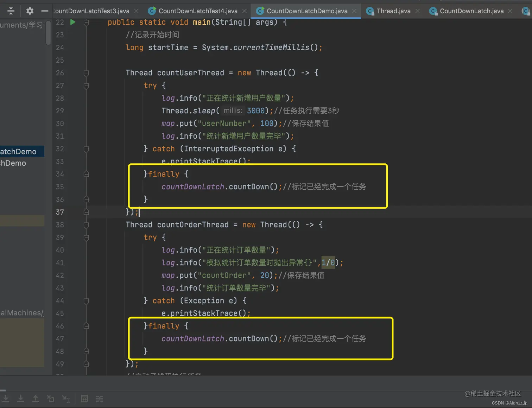Viewport: 532px width, 408px height.
Task: Click line number 47 in the gutter
Action: click(x=60, y=339)
